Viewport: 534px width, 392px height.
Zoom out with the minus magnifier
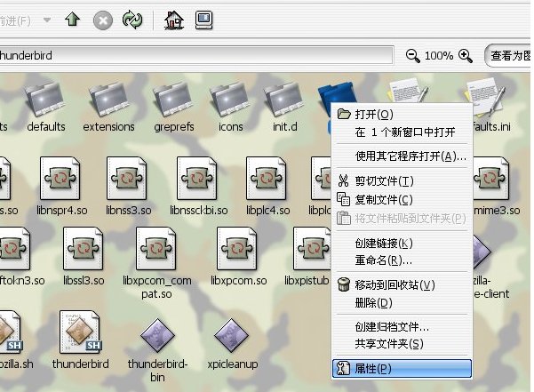point(413,55)
